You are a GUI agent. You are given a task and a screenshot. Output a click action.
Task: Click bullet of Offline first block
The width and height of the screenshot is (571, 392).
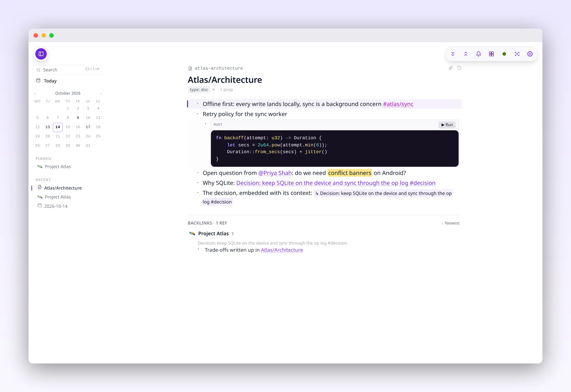[x=198, y=104]
